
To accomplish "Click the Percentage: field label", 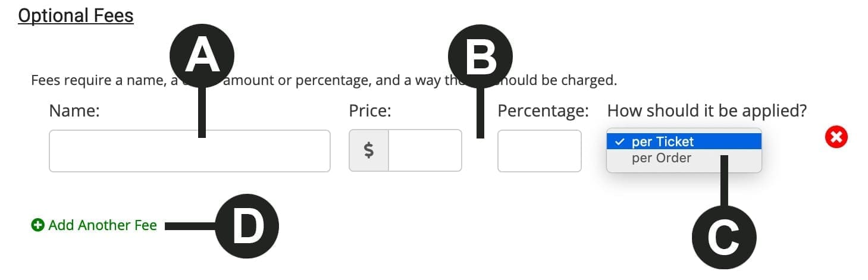I will click(x=543, y=111).
